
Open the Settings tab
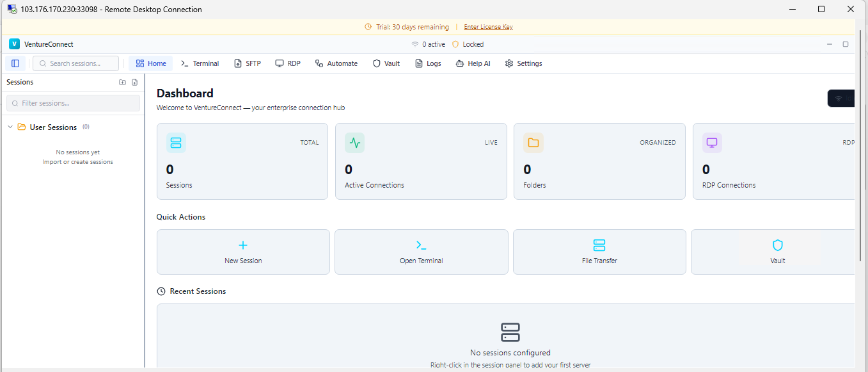523,63
